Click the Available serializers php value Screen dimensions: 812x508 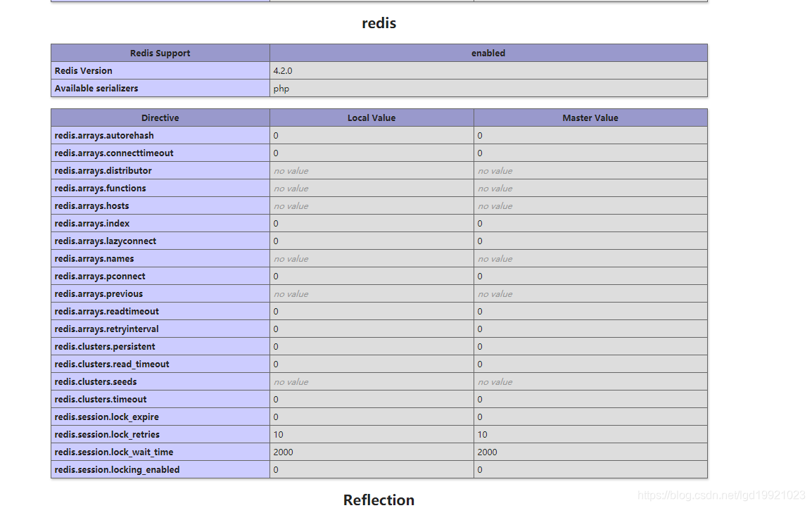pos(281,88)
